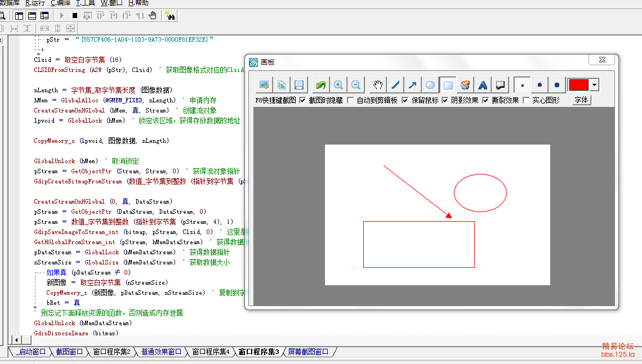This screenshot has height=364, width=642.
Task: Select the arrow drawing tool
Action: (x=413, y=85)
